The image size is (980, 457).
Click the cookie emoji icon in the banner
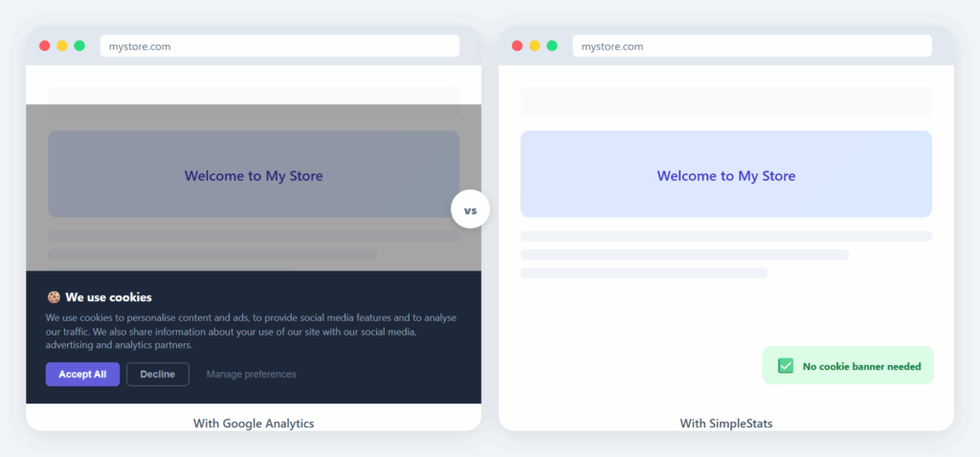point(54,297)
